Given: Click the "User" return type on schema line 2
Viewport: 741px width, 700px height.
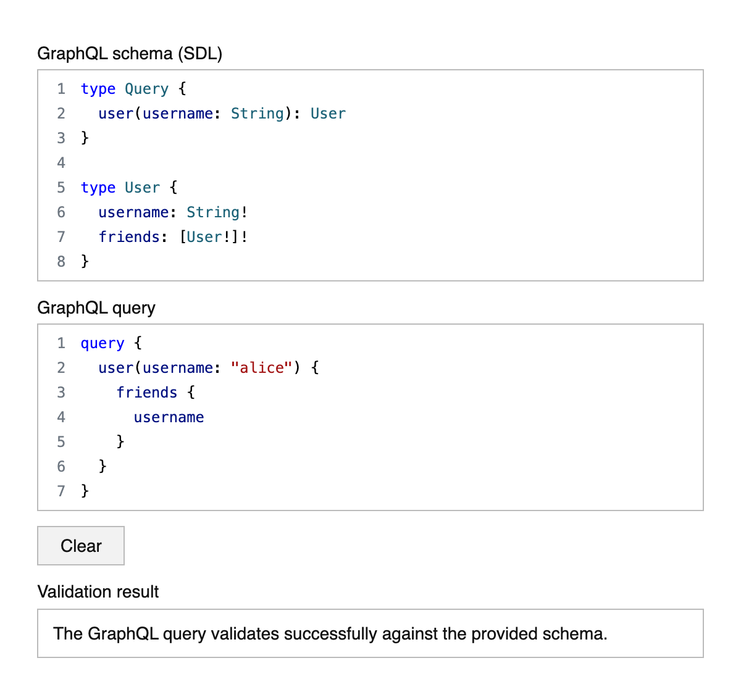Looking at the screenshot, I should [328, 114].
